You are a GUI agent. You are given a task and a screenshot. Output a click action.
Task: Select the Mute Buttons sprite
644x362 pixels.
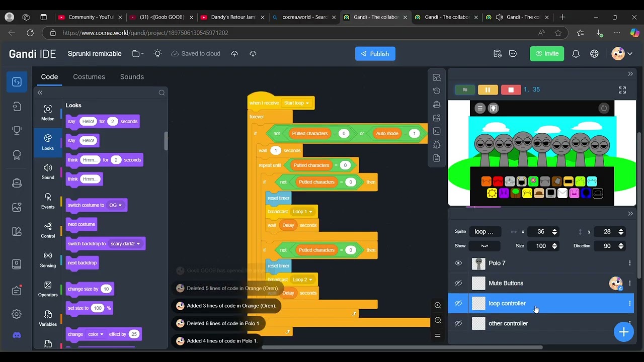point(541,283)
